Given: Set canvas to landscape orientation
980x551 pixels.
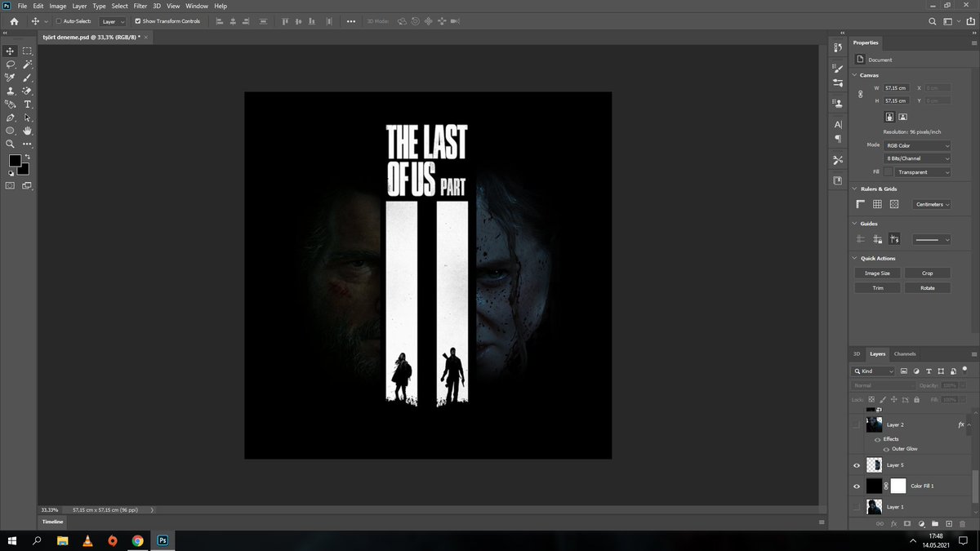Looking at the screenshot, I should click(x=903, y=117).
